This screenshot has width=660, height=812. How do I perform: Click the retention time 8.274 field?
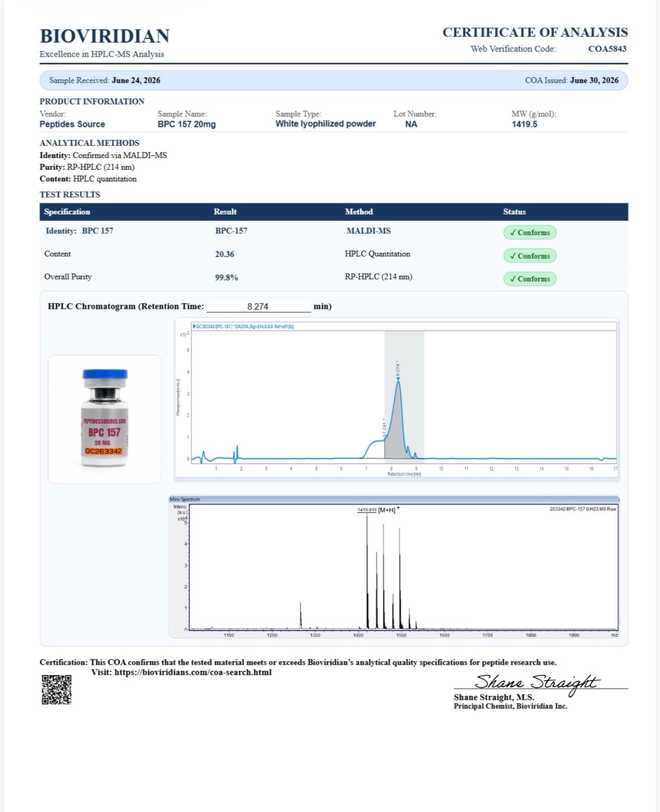tap(258, 306)
